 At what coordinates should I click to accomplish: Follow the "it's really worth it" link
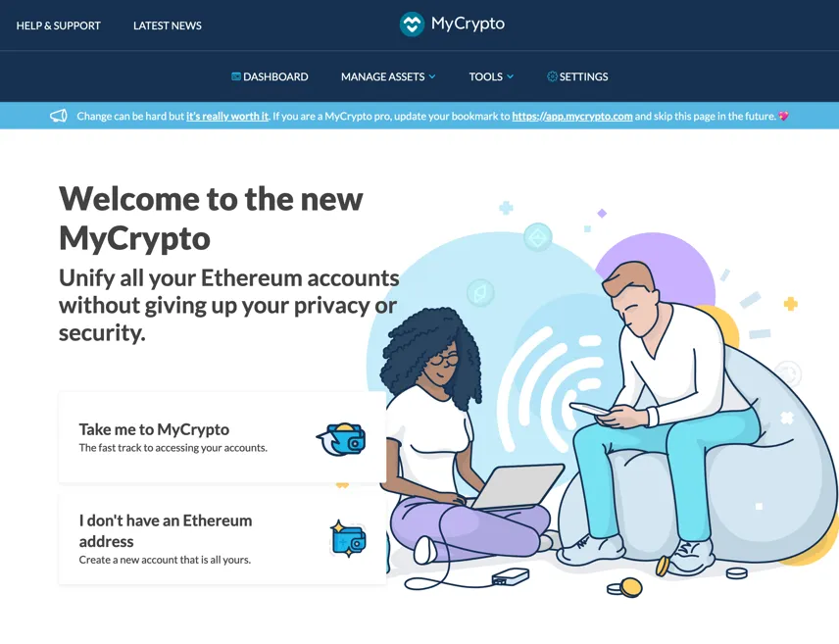click(x=227, y=117)
